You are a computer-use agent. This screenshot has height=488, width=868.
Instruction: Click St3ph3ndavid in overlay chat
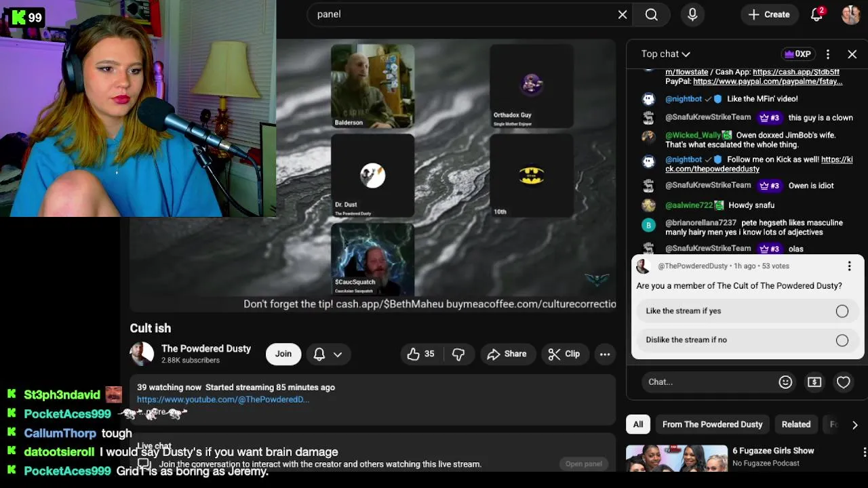(x=62, y=395)
